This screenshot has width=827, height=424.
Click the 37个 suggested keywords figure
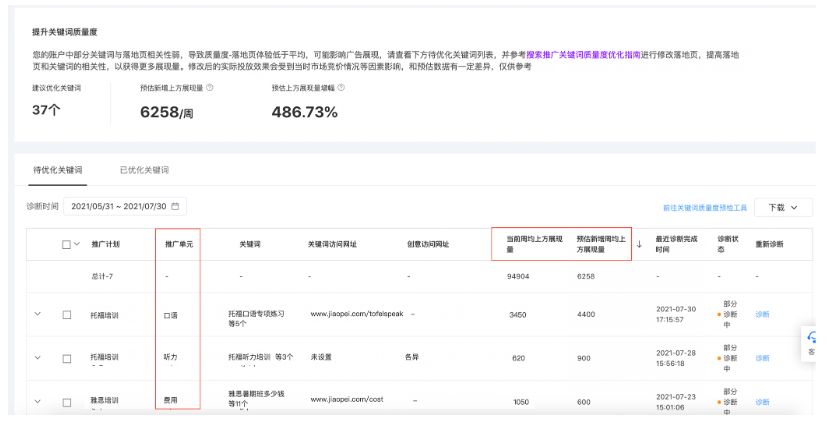pyautogui.click(x=46, y=110)
